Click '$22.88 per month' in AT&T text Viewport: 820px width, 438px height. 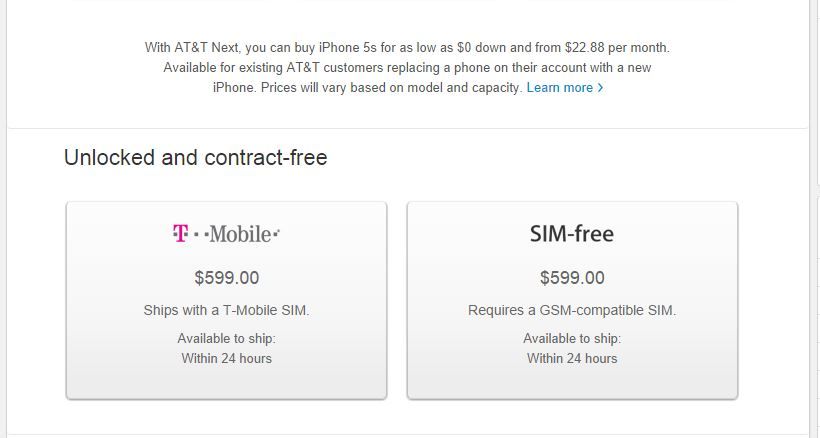(x=617, y=48)
